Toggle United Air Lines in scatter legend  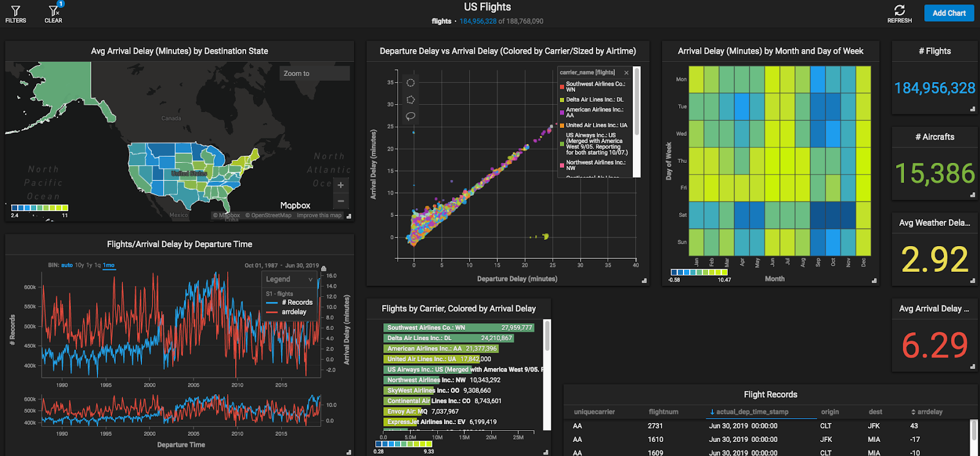click(594, 125)
